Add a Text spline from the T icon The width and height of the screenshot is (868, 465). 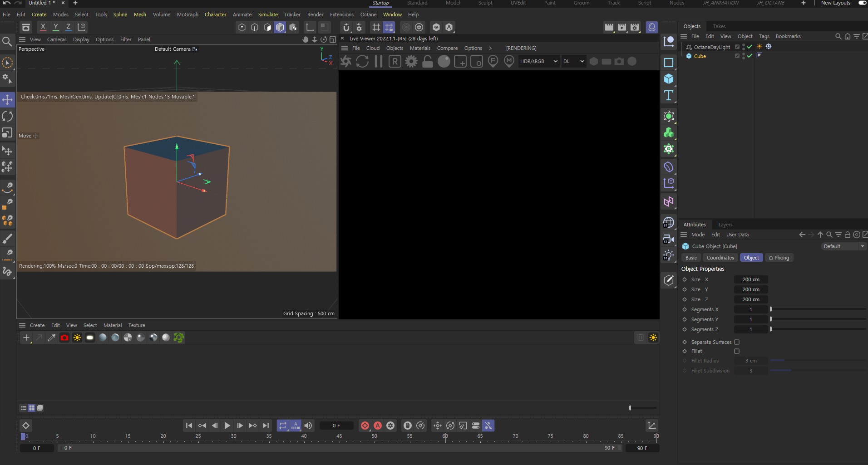[669, 95]
